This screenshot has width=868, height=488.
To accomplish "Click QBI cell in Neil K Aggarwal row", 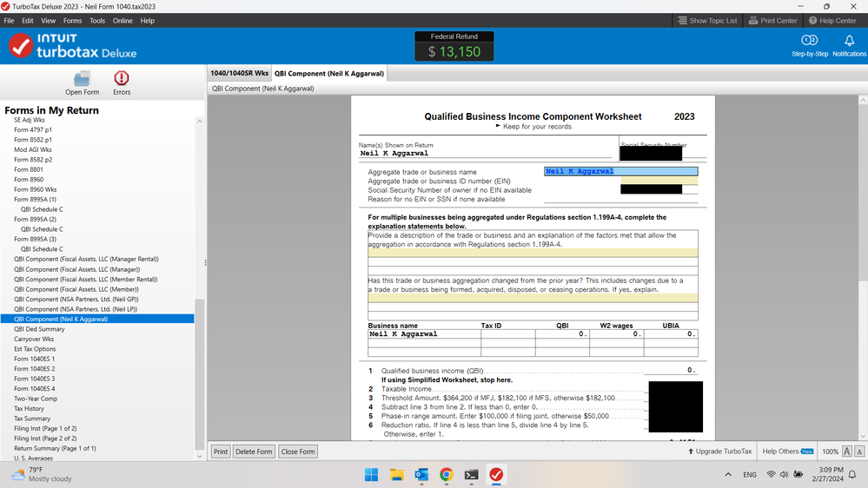I will [x=562, y=334].
